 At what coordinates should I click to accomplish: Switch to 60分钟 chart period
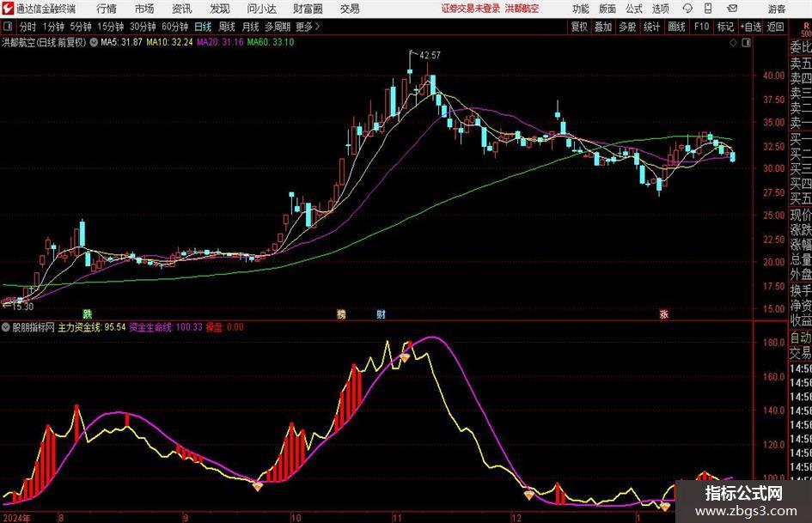[174, 27]
